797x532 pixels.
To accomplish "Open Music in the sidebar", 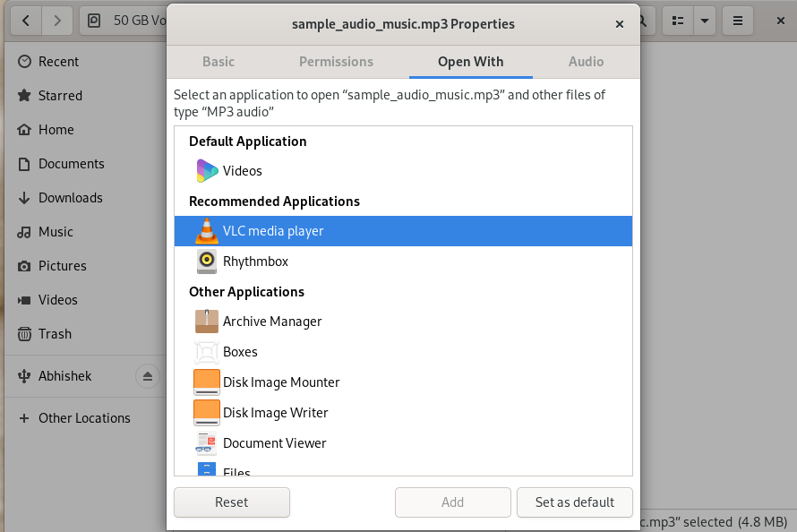I will pos(85,232).
